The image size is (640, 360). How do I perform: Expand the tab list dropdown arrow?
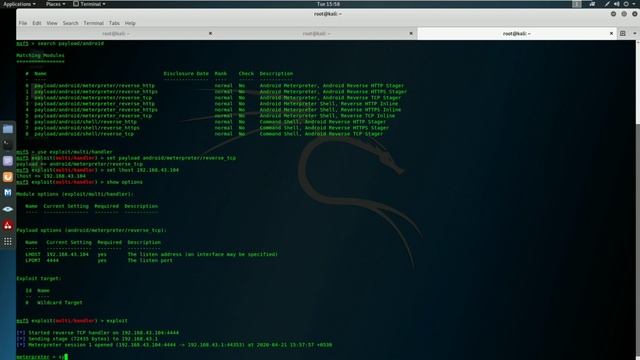[635, 33]
